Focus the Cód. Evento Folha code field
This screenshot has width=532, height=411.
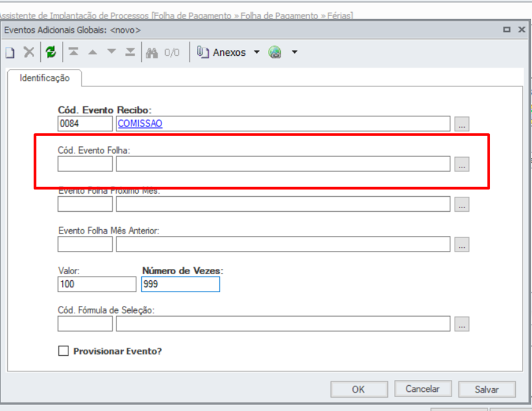click(85, 164)
